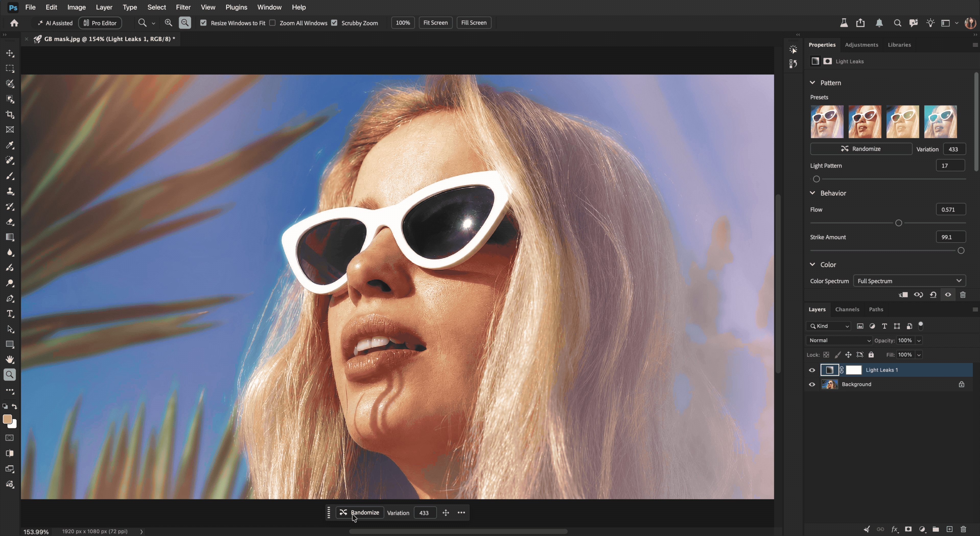
Task: Open the Normal blend mode dropdown
Action: click(839, 341)
